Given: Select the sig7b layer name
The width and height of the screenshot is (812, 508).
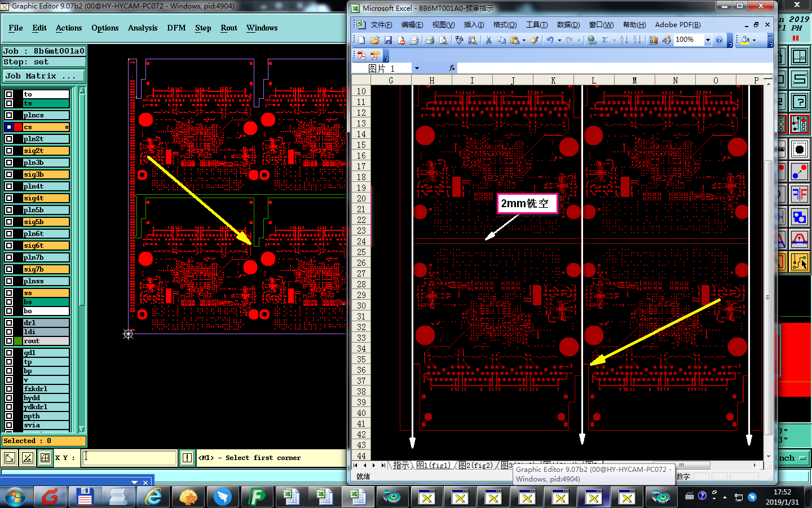Looking at the screenshot, I should coord(46,269).
